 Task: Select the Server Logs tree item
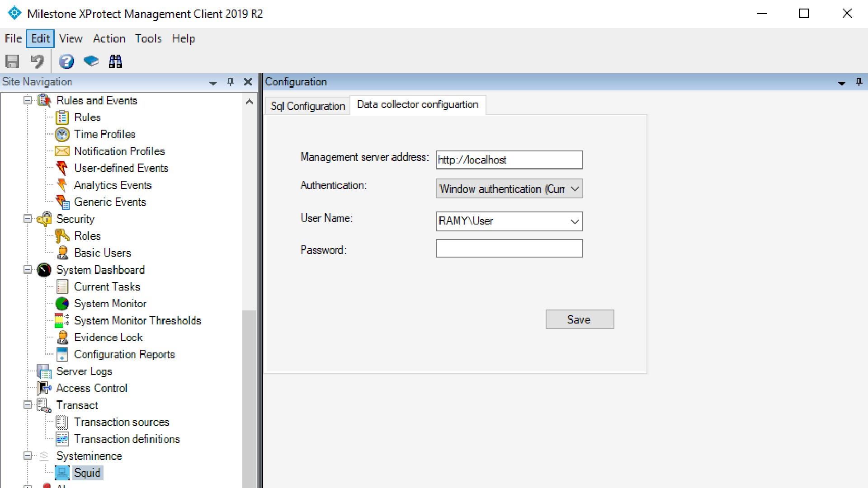pyautogui.click(x=84, y=371)
